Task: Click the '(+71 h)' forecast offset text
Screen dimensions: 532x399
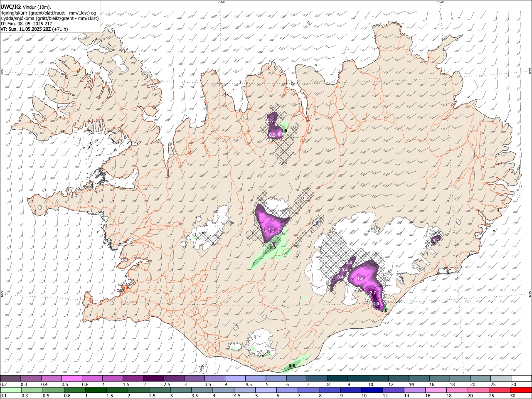Action: coord(60,29)
